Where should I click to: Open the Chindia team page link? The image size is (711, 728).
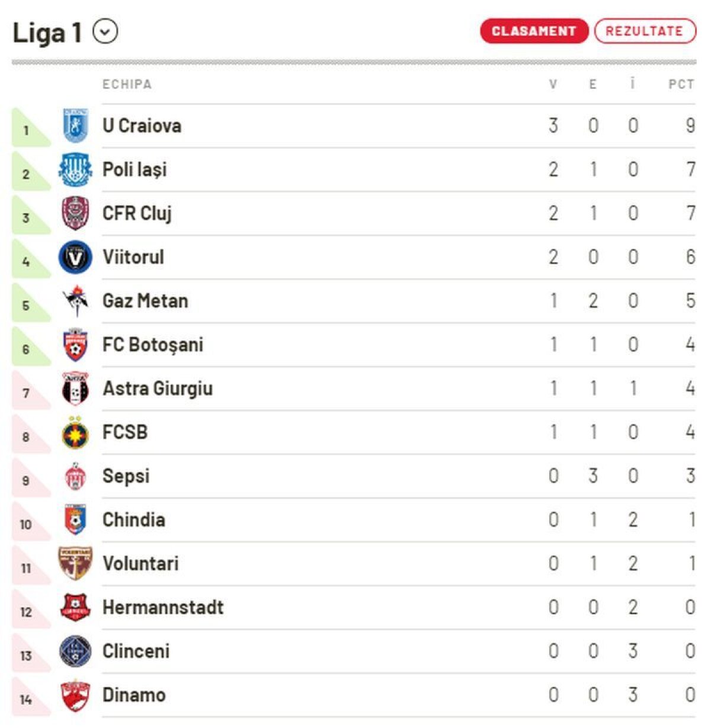click(x=134, y=520)
